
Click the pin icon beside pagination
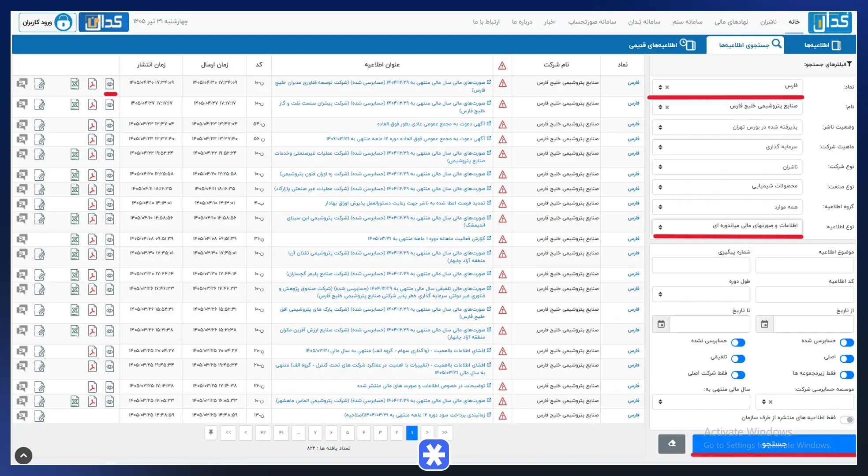(x=211, y=432)
